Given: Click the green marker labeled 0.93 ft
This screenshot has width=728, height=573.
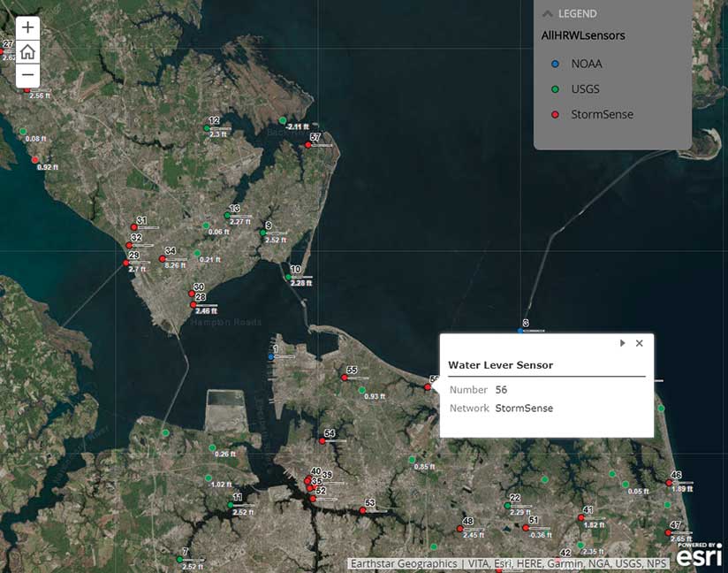Looking at the screenshot, I should click(361, 390).
